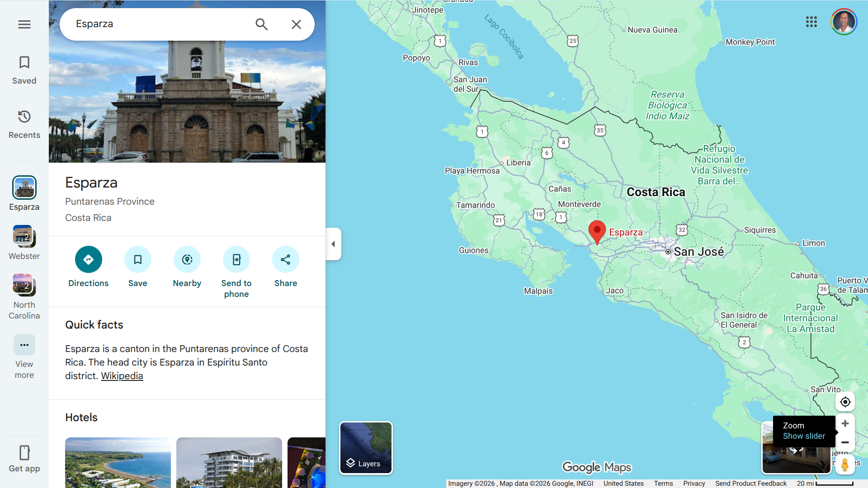
Task: Collapse the side panel arrow
Action: tap(333, 244)
